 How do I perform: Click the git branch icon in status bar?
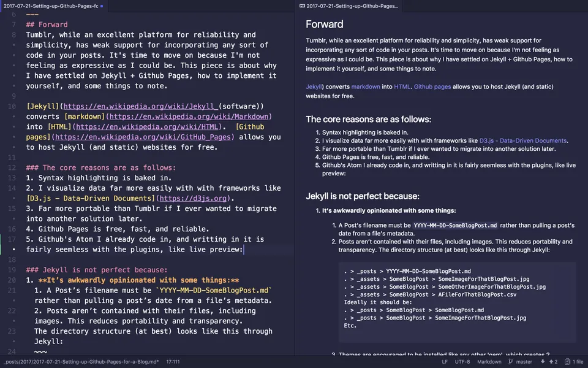tap(510, 362)
